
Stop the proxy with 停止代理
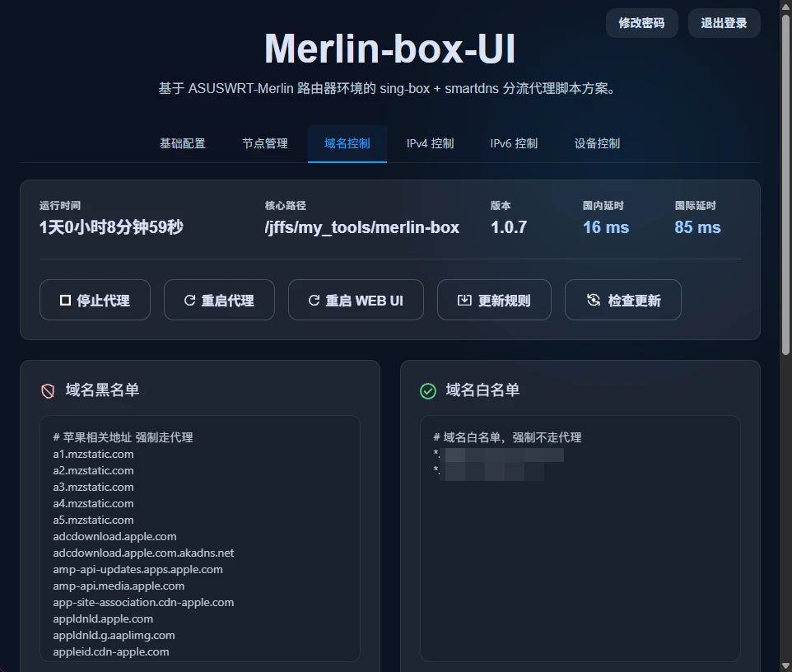pyautogui.click(x=95, y=300)
